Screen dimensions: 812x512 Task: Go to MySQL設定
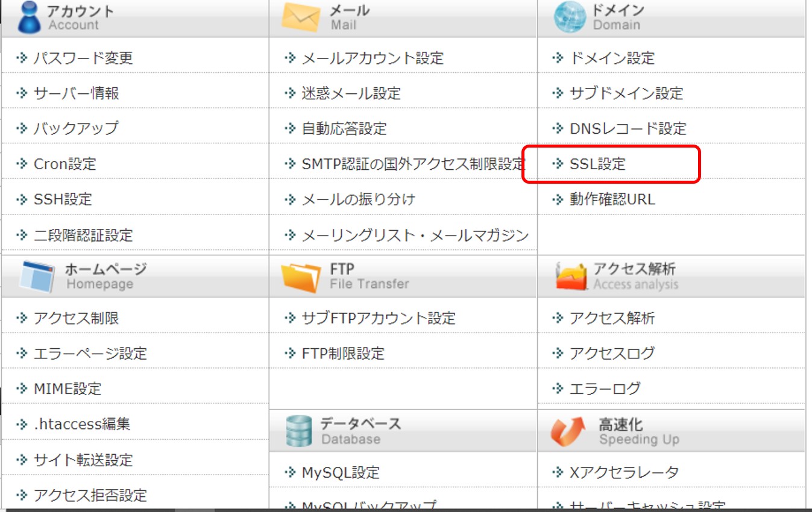(341, 473)
